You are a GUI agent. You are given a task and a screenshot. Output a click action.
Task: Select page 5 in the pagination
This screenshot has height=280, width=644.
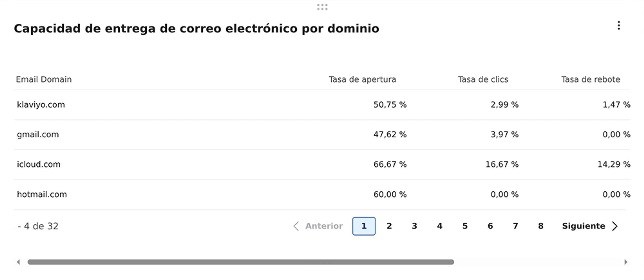click(465, 226)
